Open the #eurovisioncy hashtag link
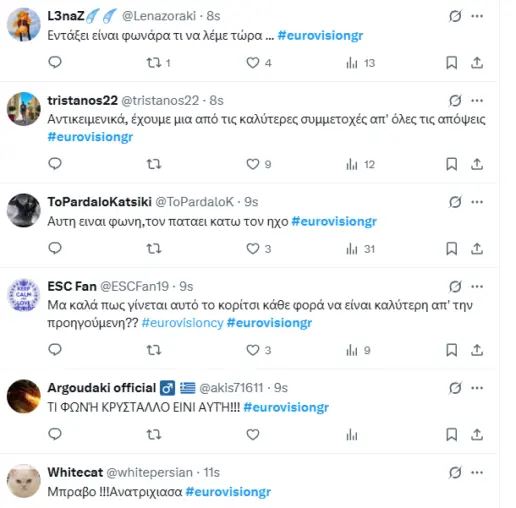516x508 pixels. point(182,323)
